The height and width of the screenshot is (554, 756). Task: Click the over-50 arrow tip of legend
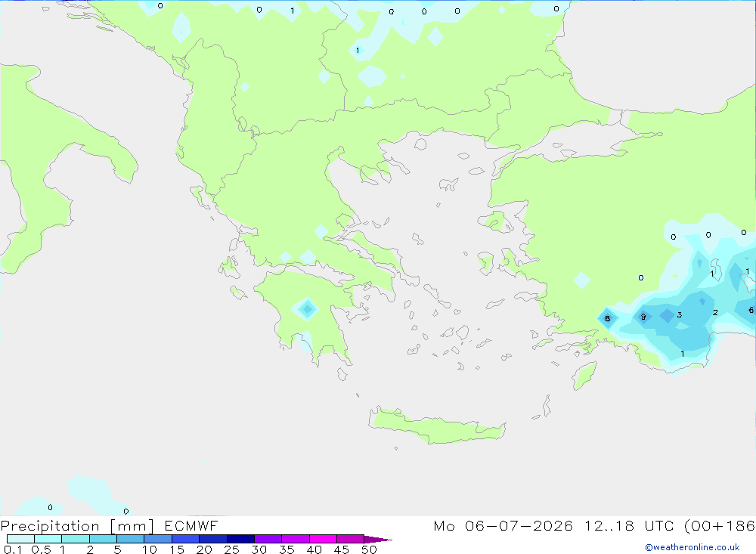(x=377, y=539)
